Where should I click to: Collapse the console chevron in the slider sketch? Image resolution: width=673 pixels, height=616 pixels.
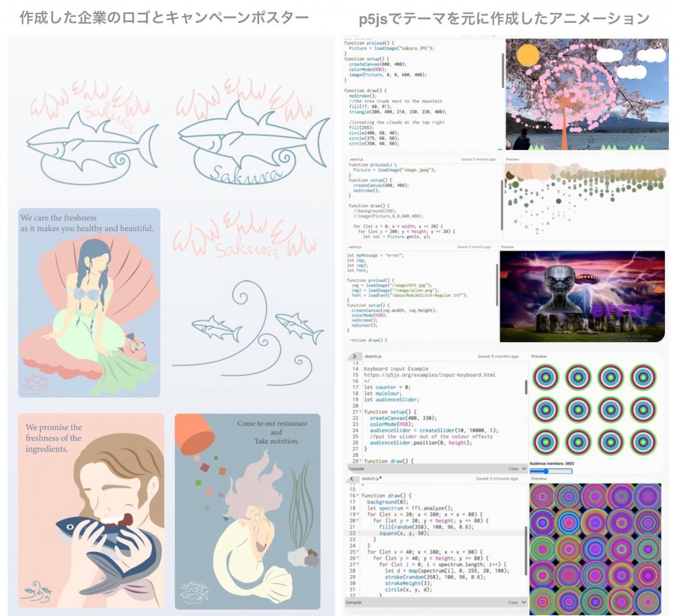tap(524, 469)
